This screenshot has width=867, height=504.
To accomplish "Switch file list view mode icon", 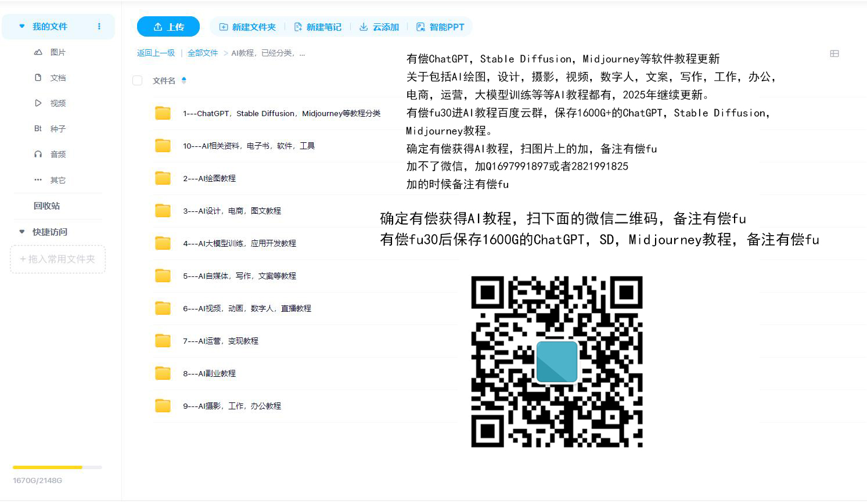I will tap(834, 53).
